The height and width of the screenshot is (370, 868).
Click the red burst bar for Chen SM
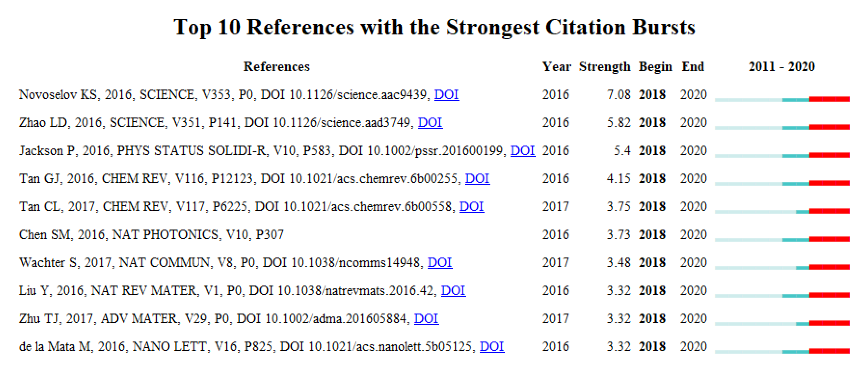(829, 240)
